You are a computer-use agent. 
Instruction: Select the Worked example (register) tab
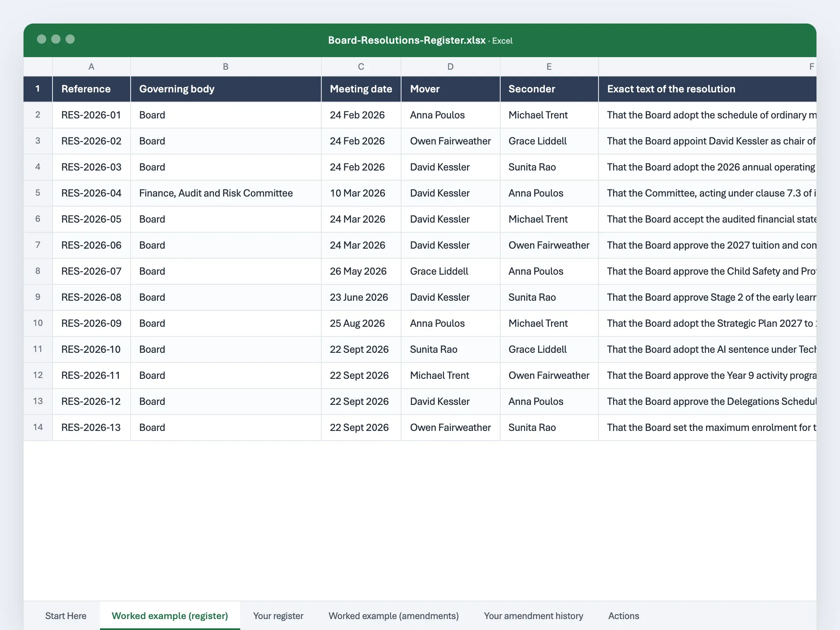pos(170,616)
